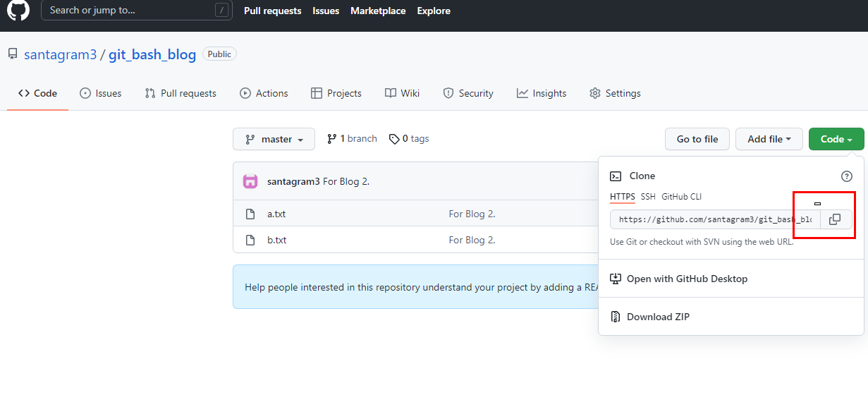Open Marketplace in top navigation
868x414 pixels.
(x=378, y=11)
